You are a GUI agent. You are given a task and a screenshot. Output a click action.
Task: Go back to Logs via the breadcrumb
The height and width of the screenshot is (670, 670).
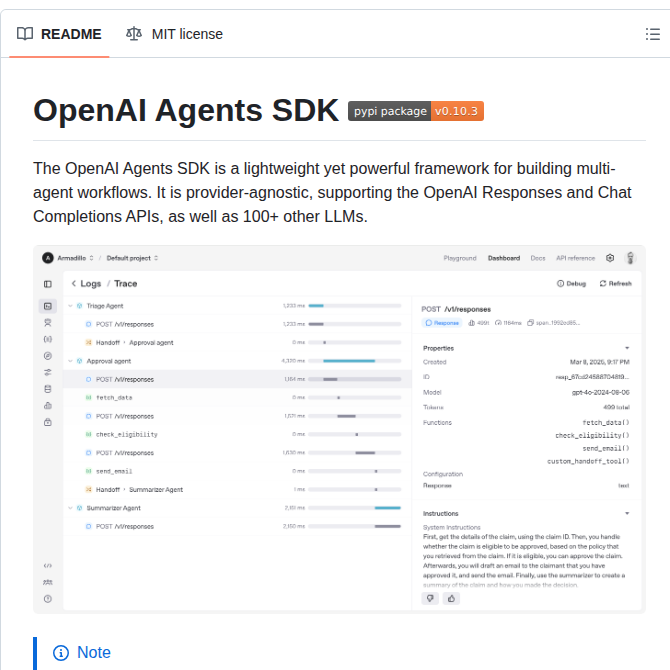(x=91, y=284)
